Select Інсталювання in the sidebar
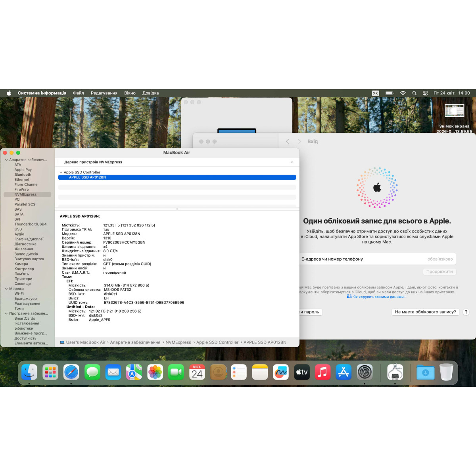Viewport: 476px width, 476px height. click(x=27, y=323)
